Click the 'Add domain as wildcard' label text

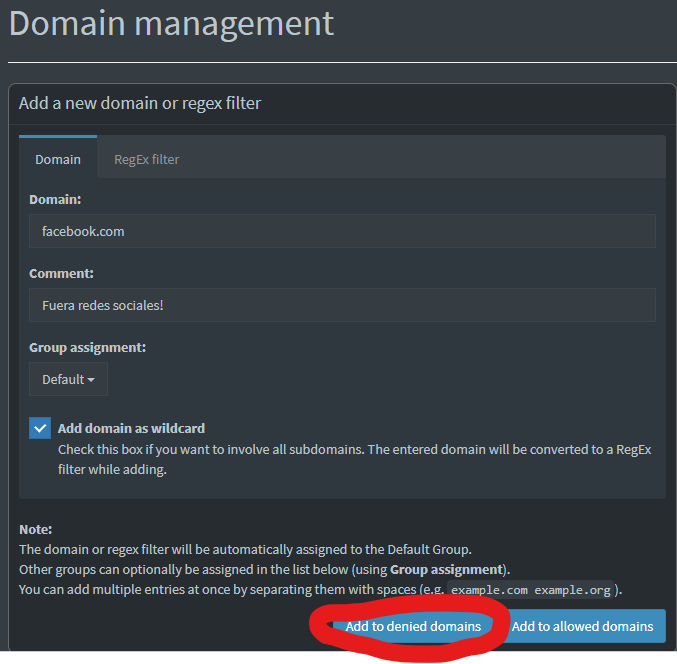(x=131, y=428)
